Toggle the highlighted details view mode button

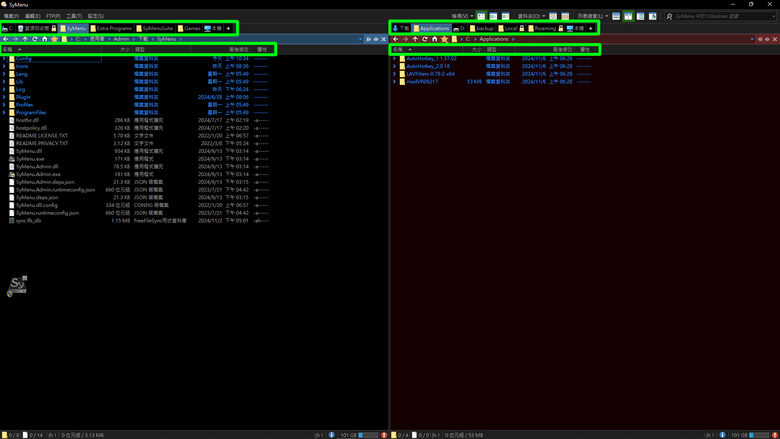[481, 16]
